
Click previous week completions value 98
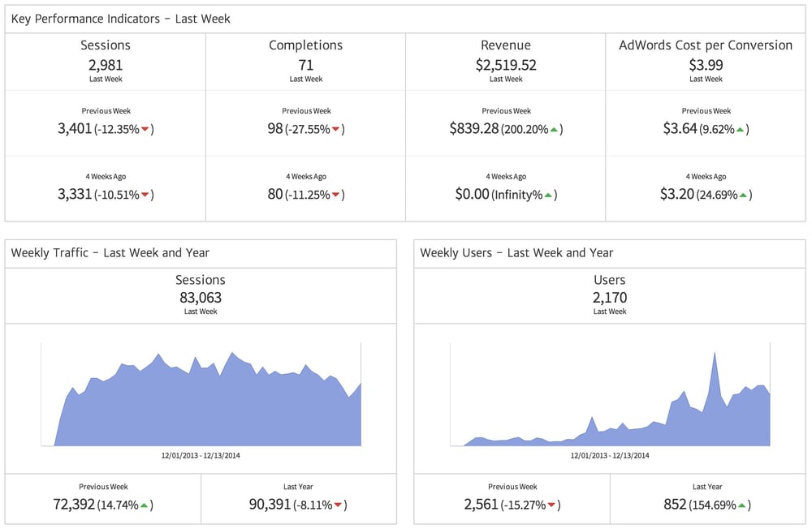[275, 128]
